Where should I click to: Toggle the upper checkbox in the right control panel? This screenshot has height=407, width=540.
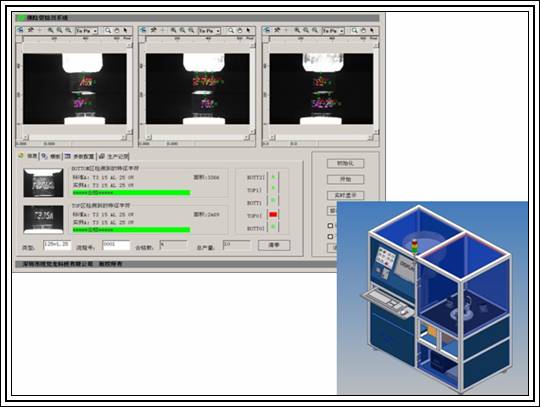tap(330, 226)
